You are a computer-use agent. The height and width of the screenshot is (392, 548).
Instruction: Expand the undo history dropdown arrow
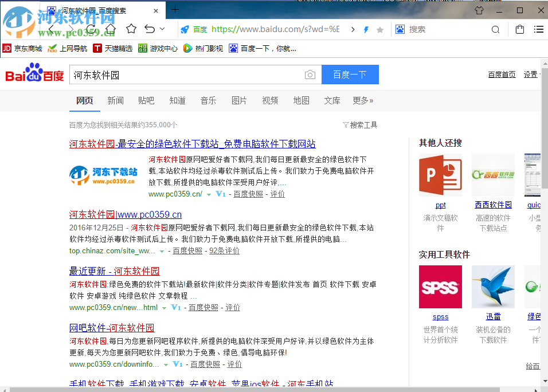162,29
